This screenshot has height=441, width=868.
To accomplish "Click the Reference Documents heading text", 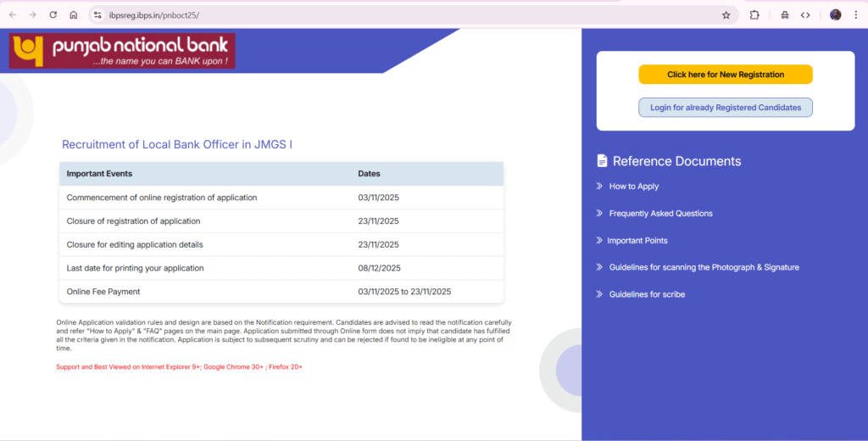I will pos(676,161).
